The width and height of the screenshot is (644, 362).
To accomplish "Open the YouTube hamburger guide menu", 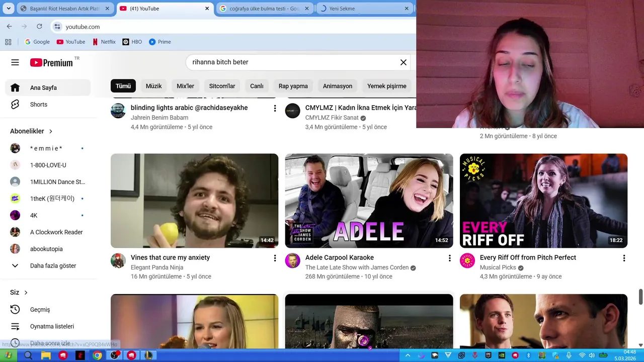I will coord(15,62).
